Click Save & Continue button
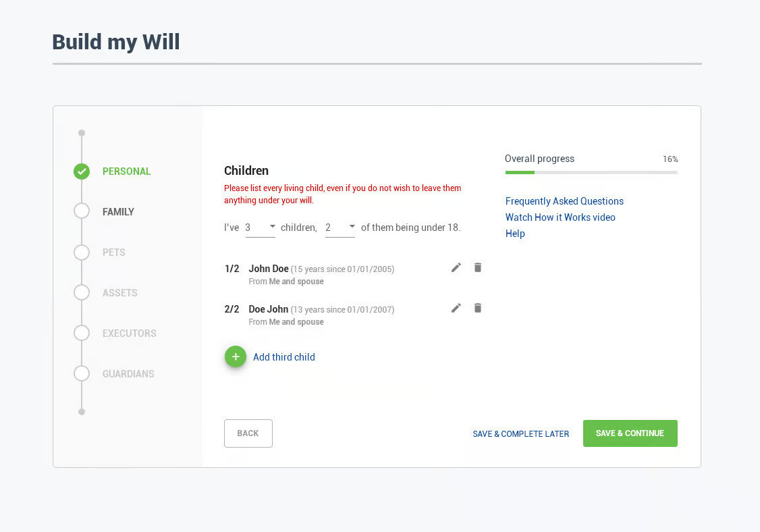This screenshot has height=532, width=760. pyautogui.click(x=630, y=433)
